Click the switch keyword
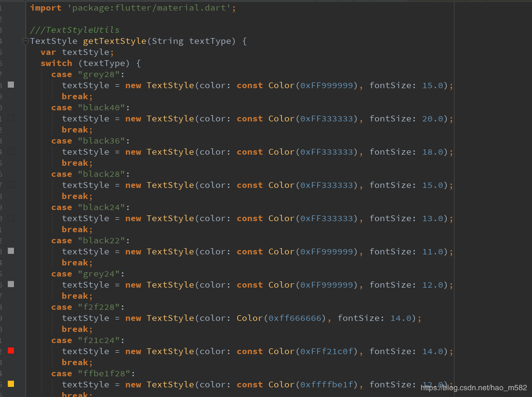 tap(56, 64)
